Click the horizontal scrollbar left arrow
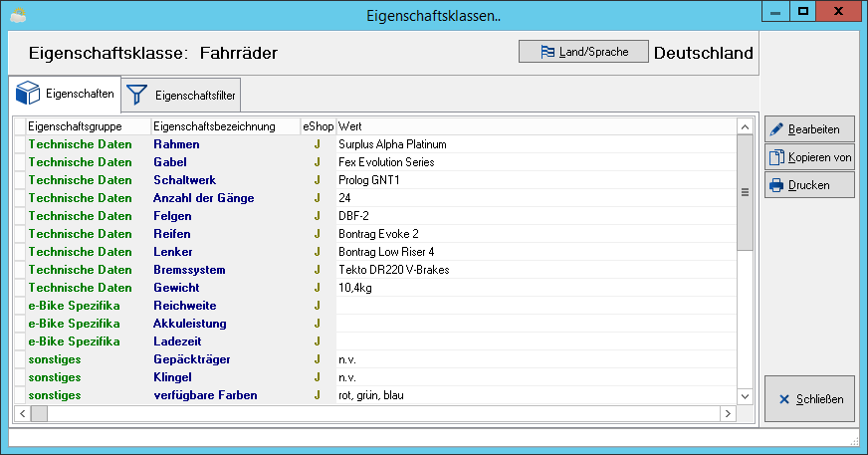This screenshot has height=455, width=868. point(22,413)
